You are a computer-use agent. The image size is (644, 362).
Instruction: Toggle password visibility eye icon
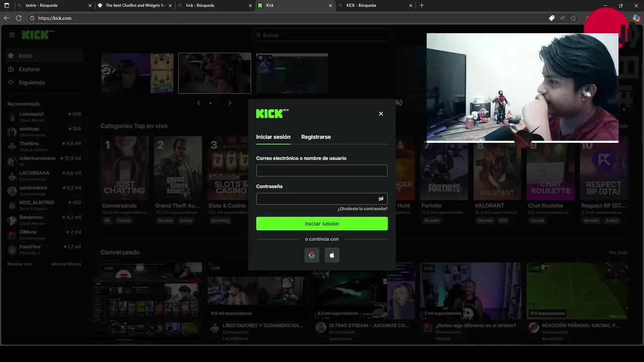click(x=381, y=199)
